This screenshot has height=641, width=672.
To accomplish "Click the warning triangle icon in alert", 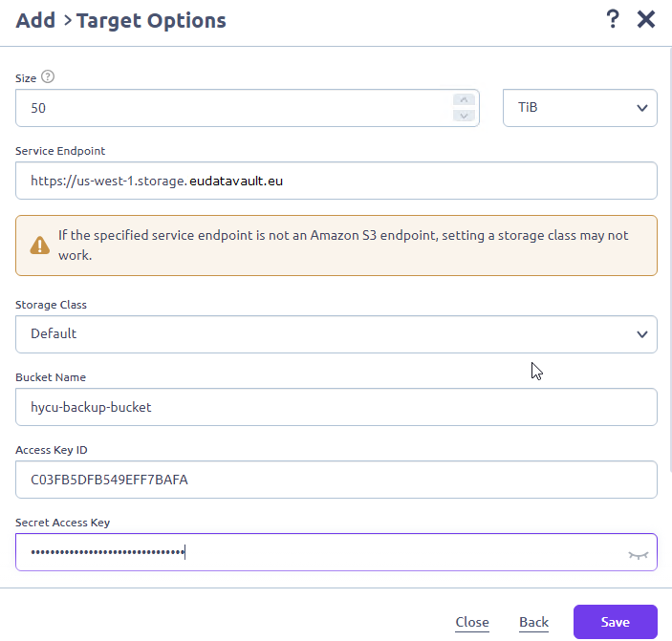I will (x=40, y=246).
